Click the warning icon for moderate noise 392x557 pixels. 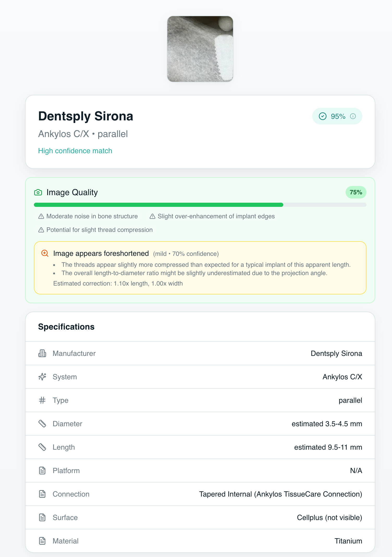click(x=41, y=216)
